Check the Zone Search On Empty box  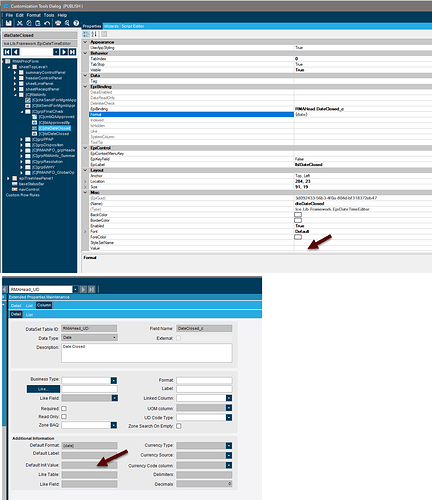(x=179, y=426)
